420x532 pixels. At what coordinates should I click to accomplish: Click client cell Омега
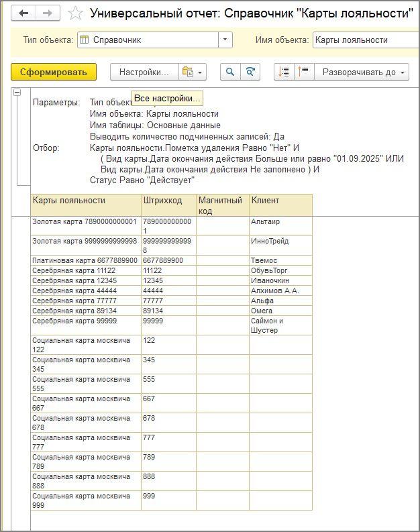click(x=280, y=311)
